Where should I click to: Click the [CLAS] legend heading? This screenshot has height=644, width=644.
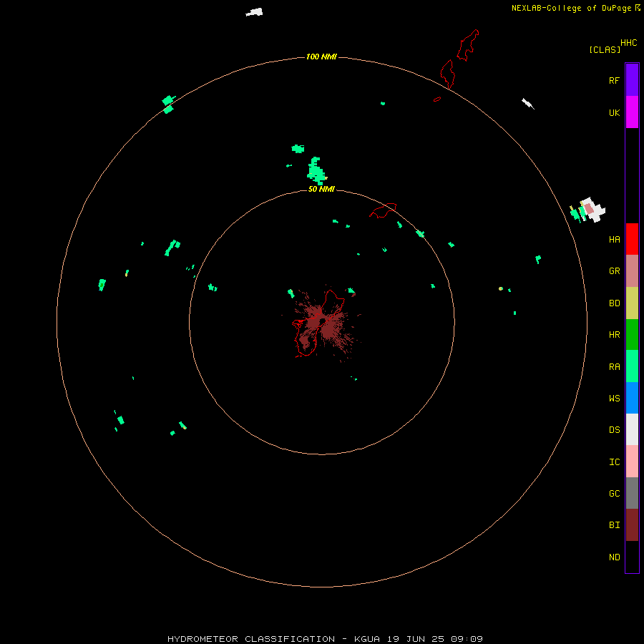pyautogui.click(x=605, y=49)
